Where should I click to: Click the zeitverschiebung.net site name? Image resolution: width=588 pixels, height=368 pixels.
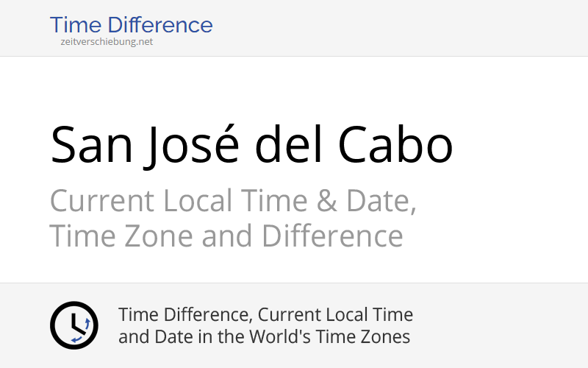click(107, 42)
